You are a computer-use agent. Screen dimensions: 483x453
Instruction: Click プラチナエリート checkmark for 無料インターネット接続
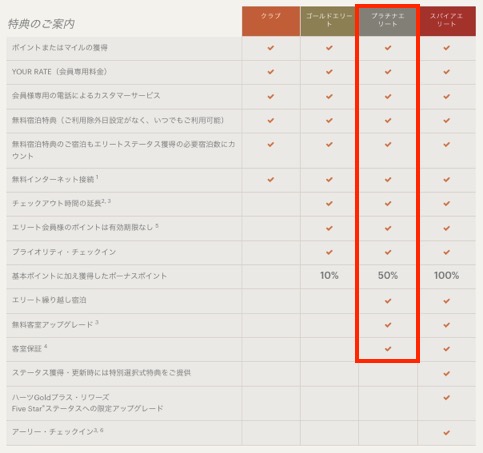tap(388, 179)
